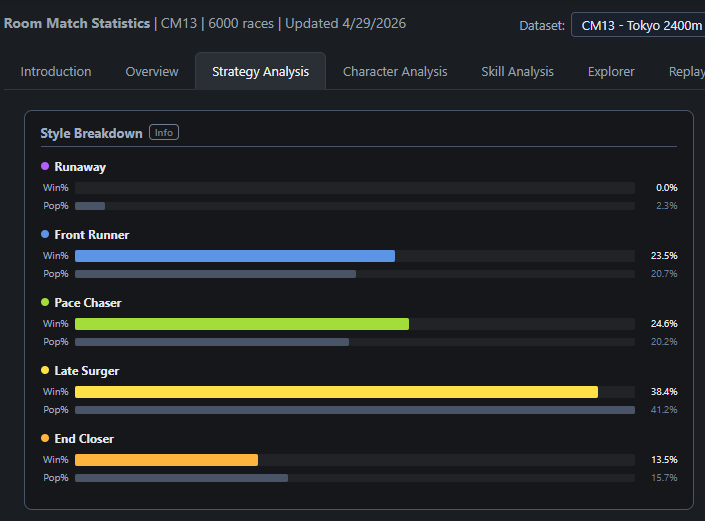Click the Info button beside Style Breakdown

[164, 133]
